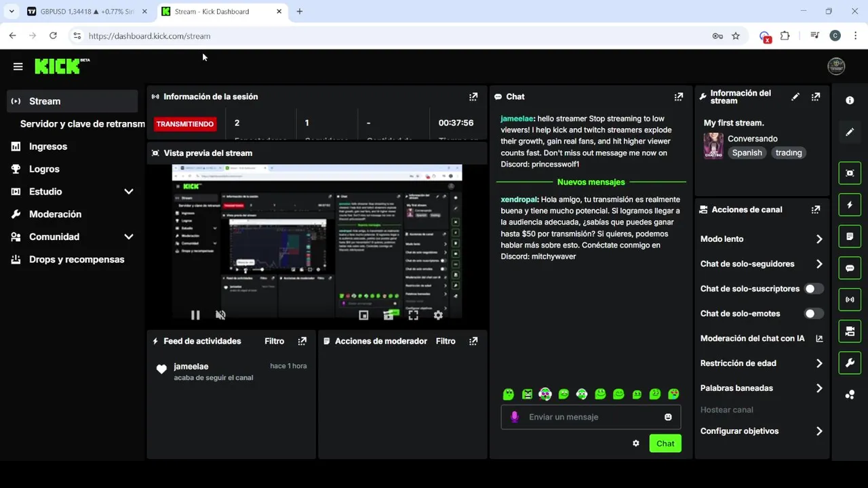Viewport: 868px width, 488px height.
Task: Toggle the activity feed lightning icon in sidebar
Action: point(850,205)
